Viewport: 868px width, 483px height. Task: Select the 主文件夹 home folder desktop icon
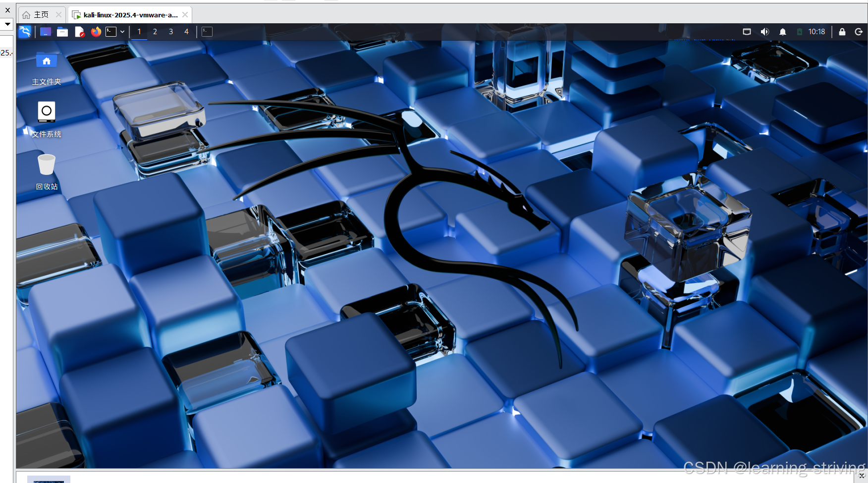pos(47,68)
